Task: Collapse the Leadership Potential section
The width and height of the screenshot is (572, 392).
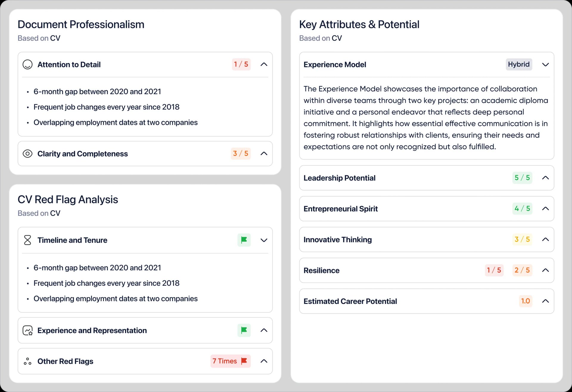Action: click(545, 178)
